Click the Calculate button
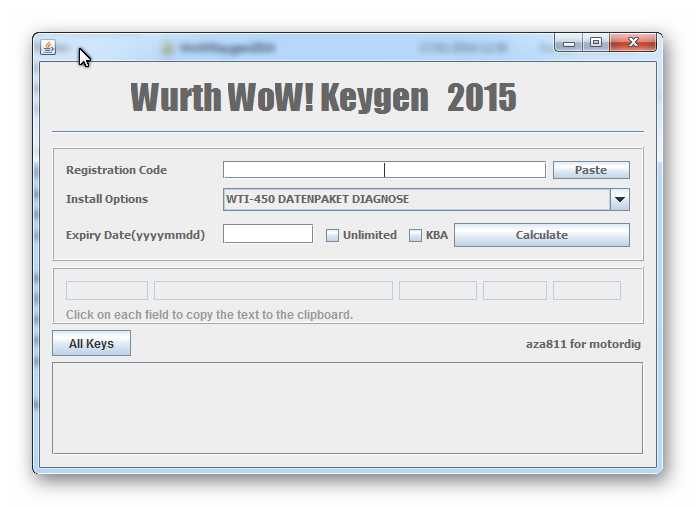 (x=542, y=235)
